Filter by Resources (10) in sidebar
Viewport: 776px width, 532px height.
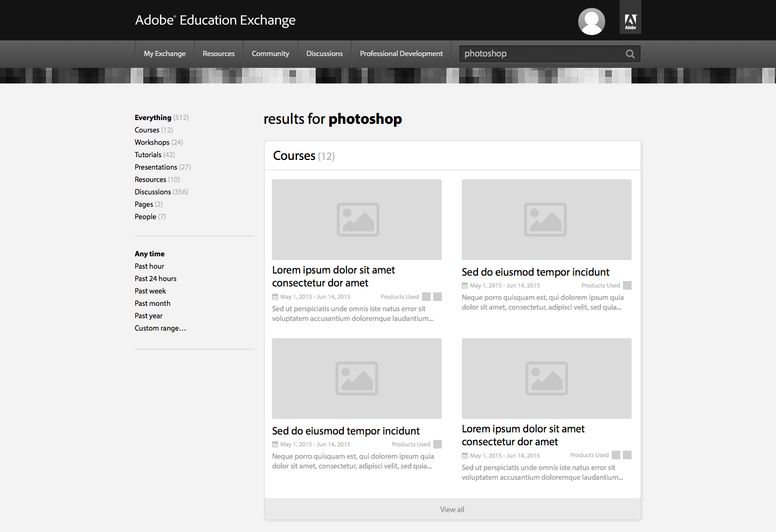[157, 179]
